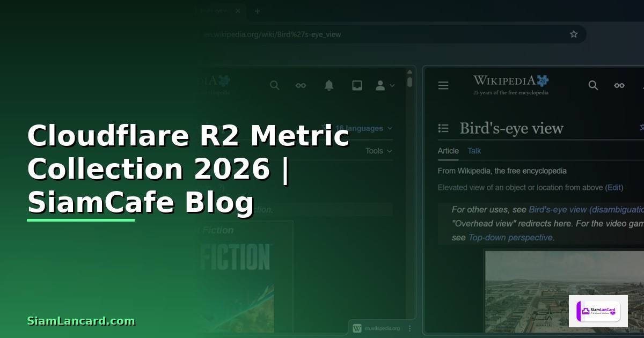Open the hamburger main menu in right pane

click(x=443, y=85)
